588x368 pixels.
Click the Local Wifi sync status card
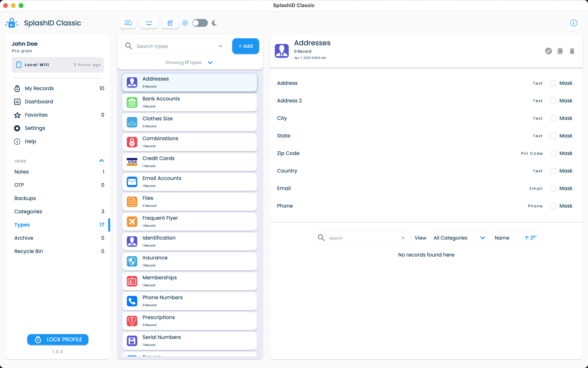[x=58, y=65]
